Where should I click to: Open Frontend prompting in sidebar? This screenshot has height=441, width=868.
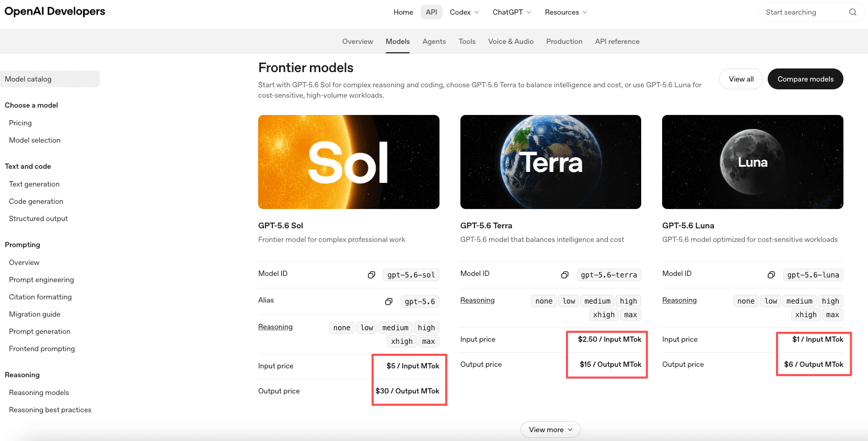(x=42, y=349)
